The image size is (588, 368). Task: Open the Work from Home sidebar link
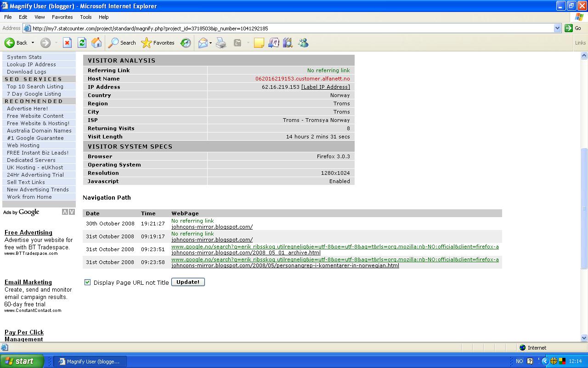[x=29, y=197]
